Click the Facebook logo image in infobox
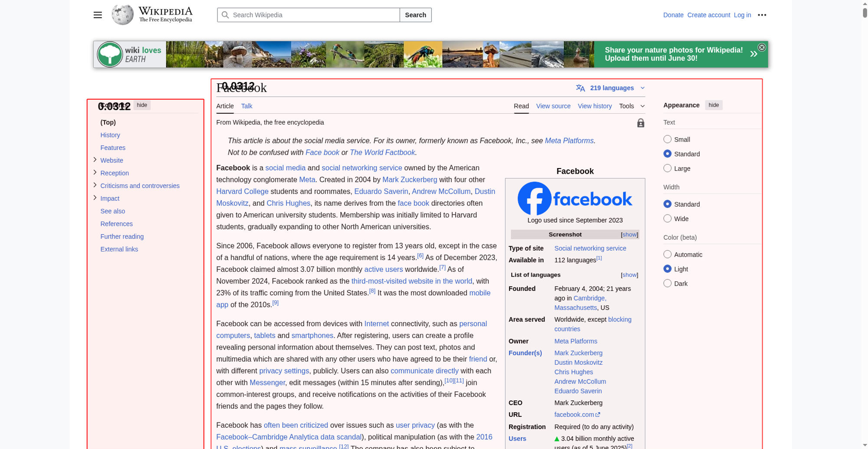Image resolution: width=868 pixels, height=449 pixels. tap(575, 198)
